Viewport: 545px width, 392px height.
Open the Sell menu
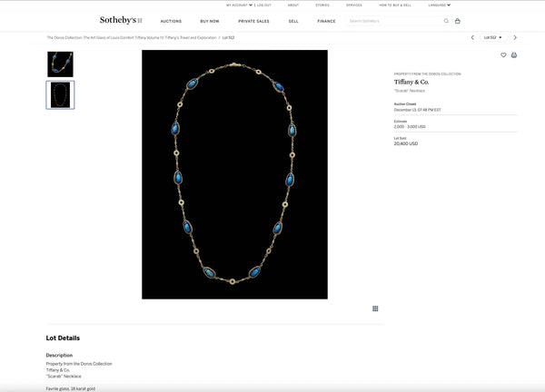(293, 21)
